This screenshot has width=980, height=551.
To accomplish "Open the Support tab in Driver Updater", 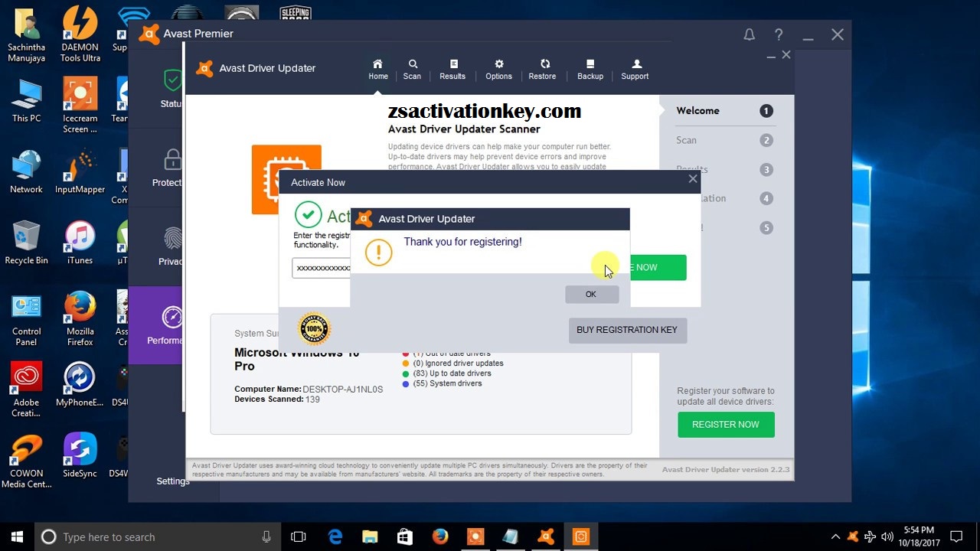I will pyautogui.click(x=635, y=69).
